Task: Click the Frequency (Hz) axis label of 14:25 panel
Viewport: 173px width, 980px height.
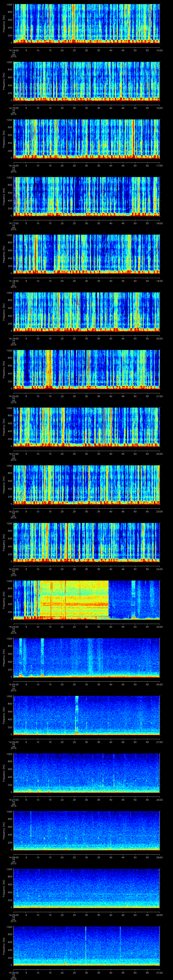Action: (4, 657)
